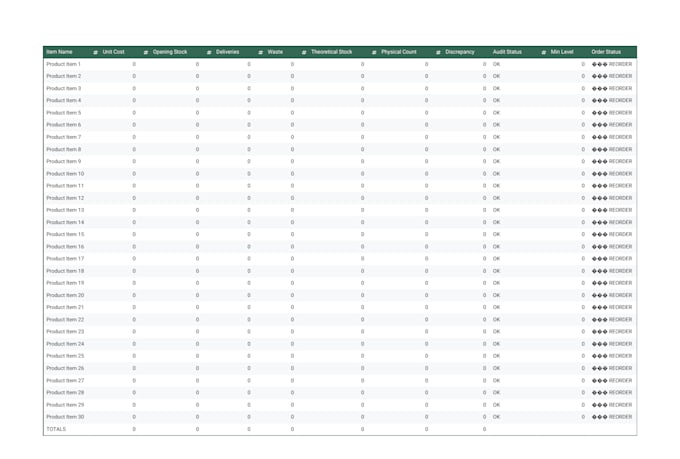Click the 'Product Item 7' name cell
Screen dimensions: 680x459
tap(64, 137)
